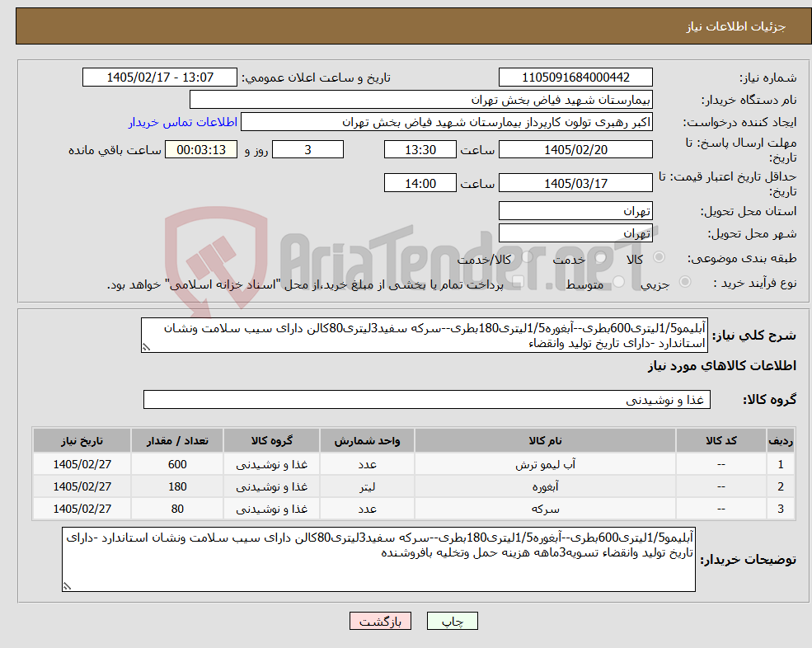The width and height of the screenshot is (812, 648).
Task: Select the کالا/خدمت radio button
Action: coord(527,257)
